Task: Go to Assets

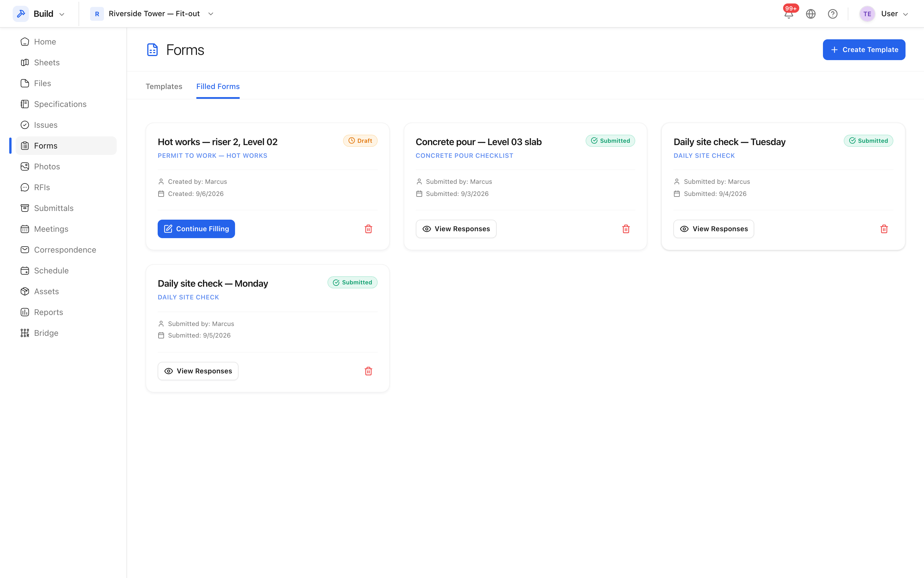Action: tap(66, 291)
